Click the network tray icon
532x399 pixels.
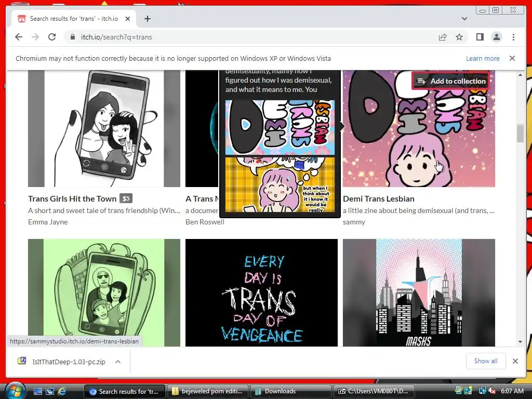[482, 391]
